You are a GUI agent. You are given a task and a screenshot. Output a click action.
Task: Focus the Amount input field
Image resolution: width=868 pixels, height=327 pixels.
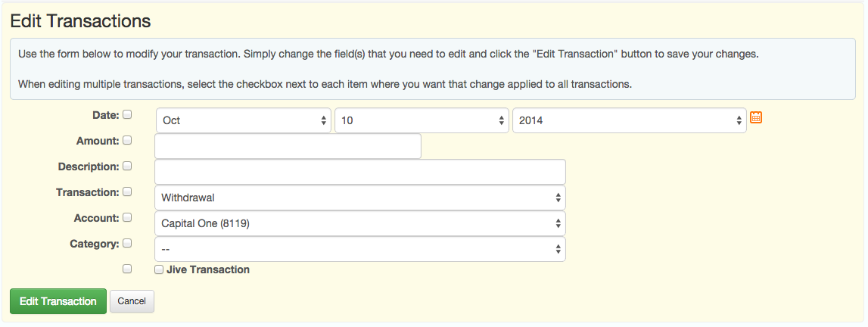[x=288, y=146]
